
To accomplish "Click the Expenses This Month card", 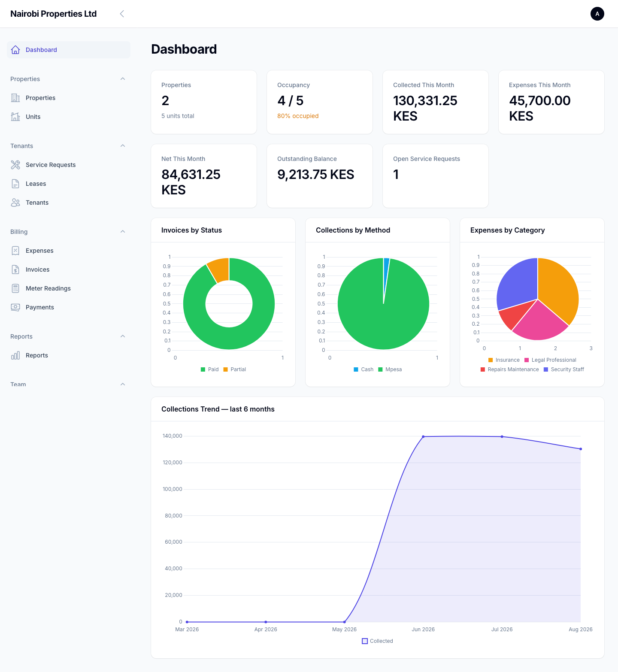I will tap(551, 102).
